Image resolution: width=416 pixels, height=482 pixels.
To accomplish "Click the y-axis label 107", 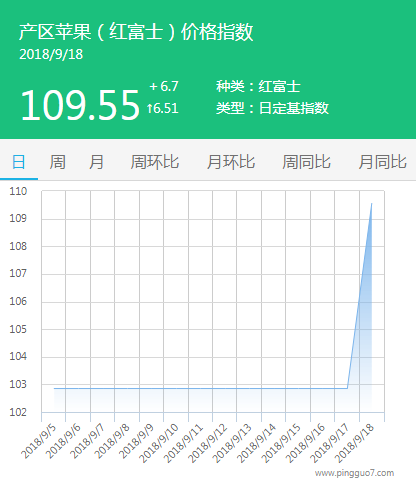I will click(x=18, y=274).
